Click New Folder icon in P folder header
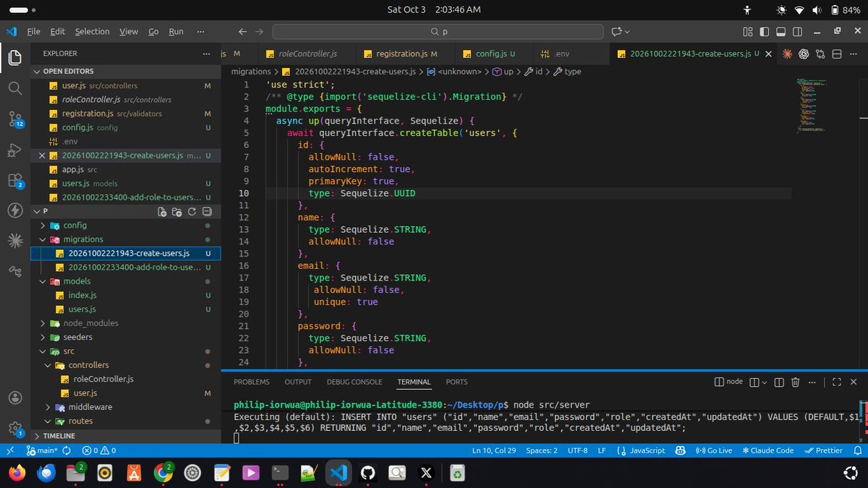Viewport: 868px width, 488px height. click(177, 212)
